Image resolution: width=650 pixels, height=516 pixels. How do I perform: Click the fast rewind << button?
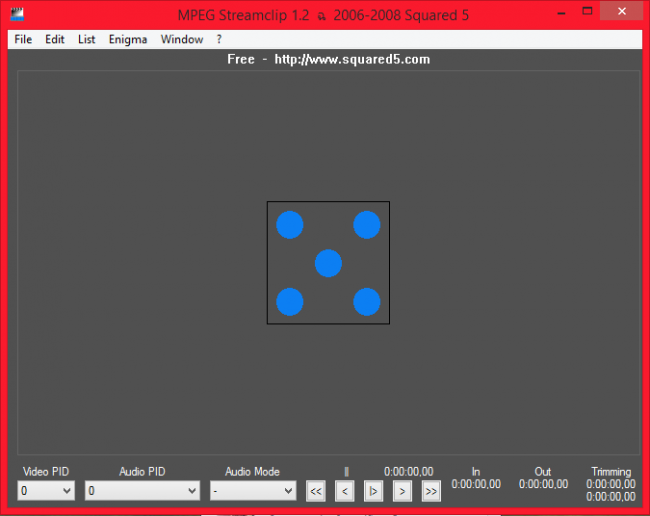click(x=315, y=491)
